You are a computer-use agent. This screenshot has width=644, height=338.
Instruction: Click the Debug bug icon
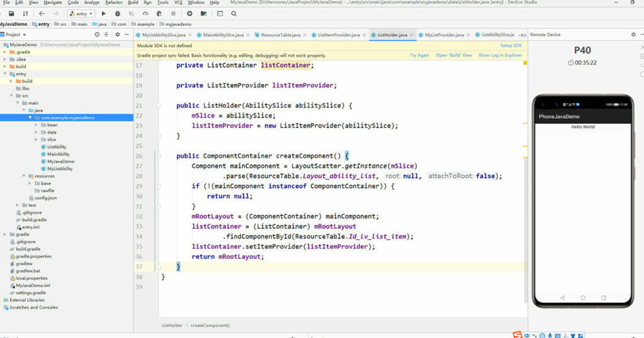point(118,13)
